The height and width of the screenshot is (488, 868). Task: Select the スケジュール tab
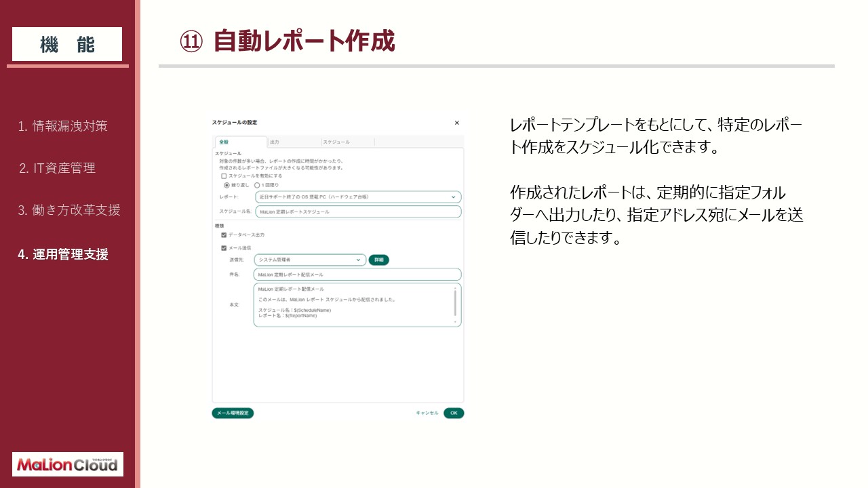tap(336, 142)
